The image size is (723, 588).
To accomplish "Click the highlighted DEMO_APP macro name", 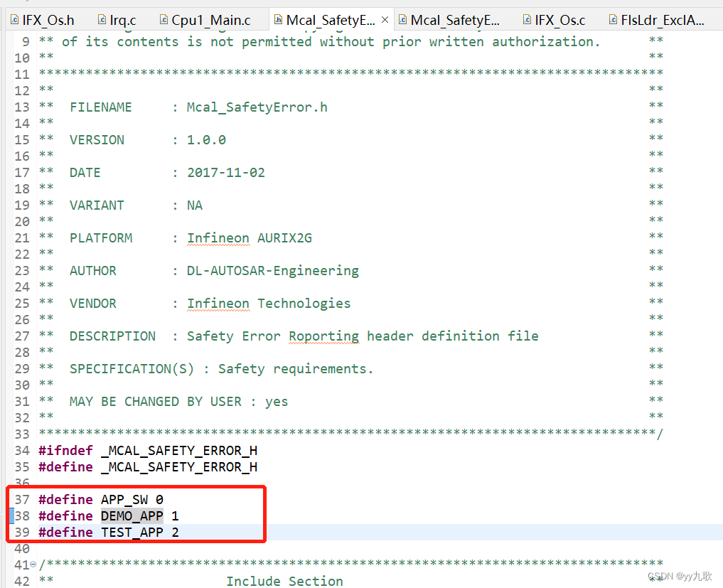I will pos(132,516).
